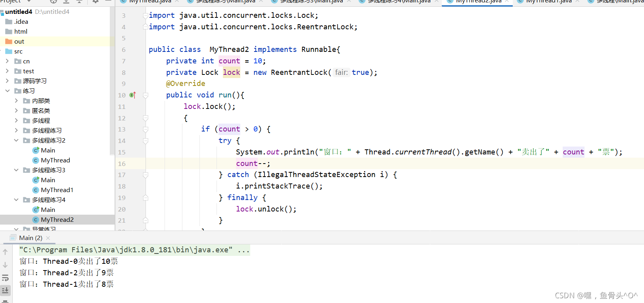Image resolution: width=644 pixels, height=303 pixels.
Task: Click the run window icon beside Main (2)
Action: point(13,238)
